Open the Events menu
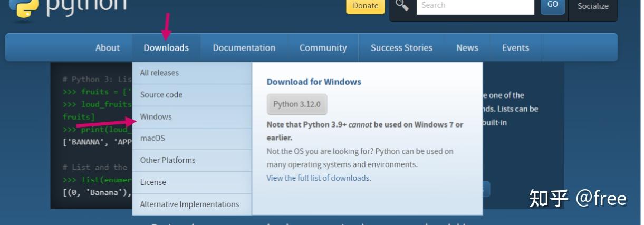The image size is (644, 225). [515, 48]
